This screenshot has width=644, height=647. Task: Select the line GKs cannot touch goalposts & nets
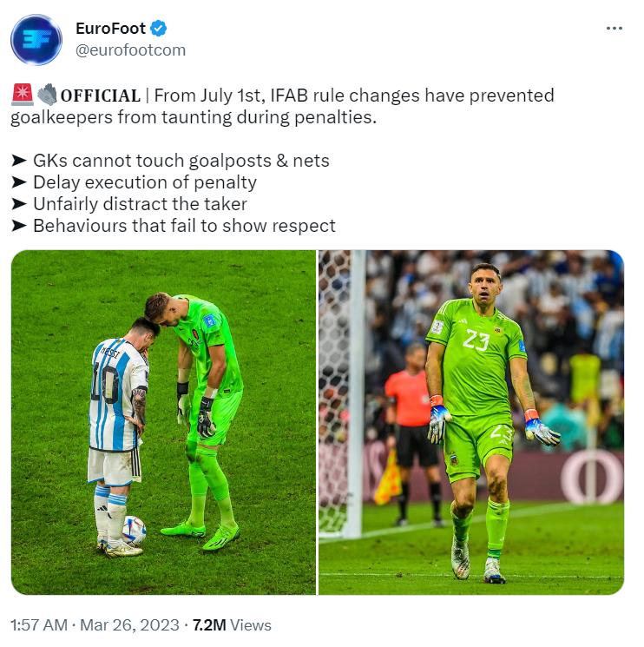pyautogui.click(x=181, y=161)
